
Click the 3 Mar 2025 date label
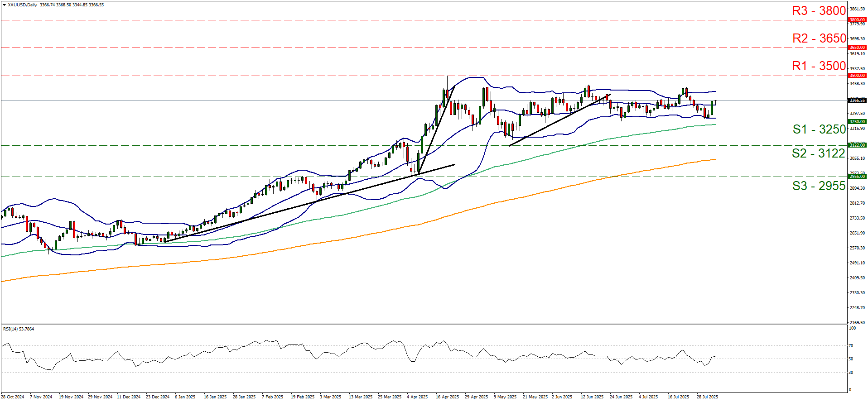pos(331,397)
